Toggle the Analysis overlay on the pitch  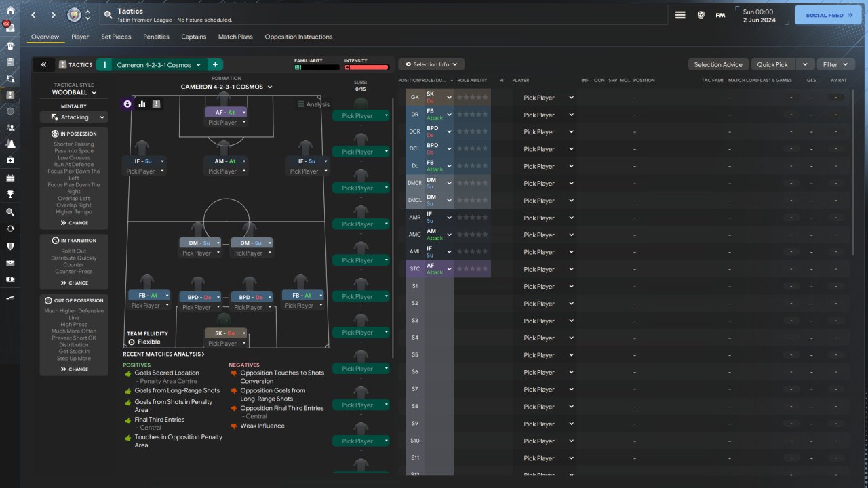pos(313,104)
